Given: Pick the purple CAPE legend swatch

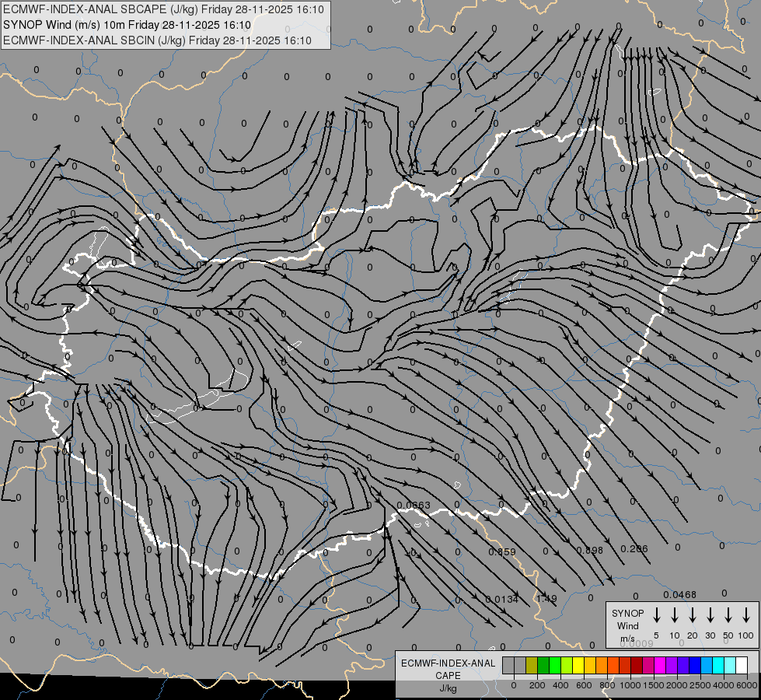Looking at the screenshot, I should tap(672, 665).
